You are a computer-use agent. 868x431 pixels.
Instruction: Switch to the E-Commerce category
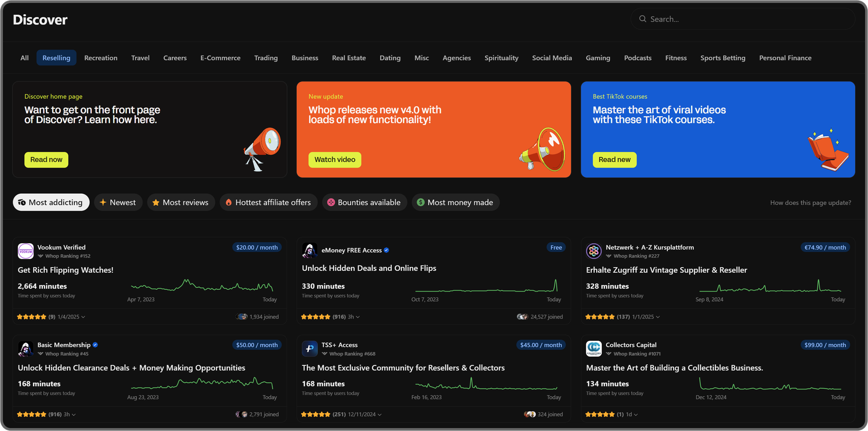[x=220, y=58]
